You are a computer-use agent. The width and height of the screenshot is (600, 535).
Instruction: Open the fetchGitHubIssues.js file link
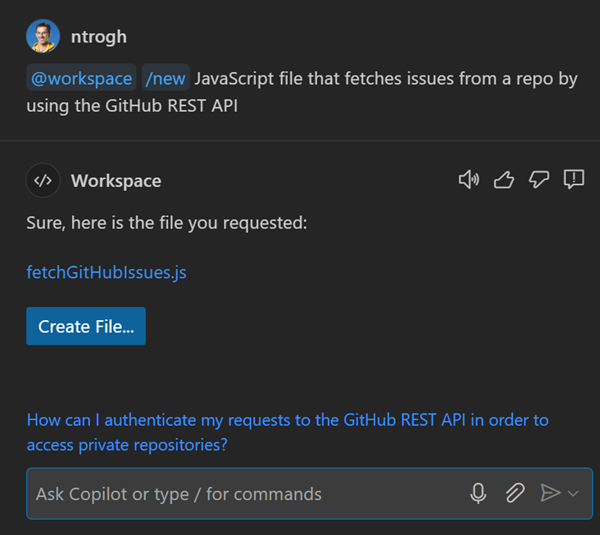click(x=106, y=272)
